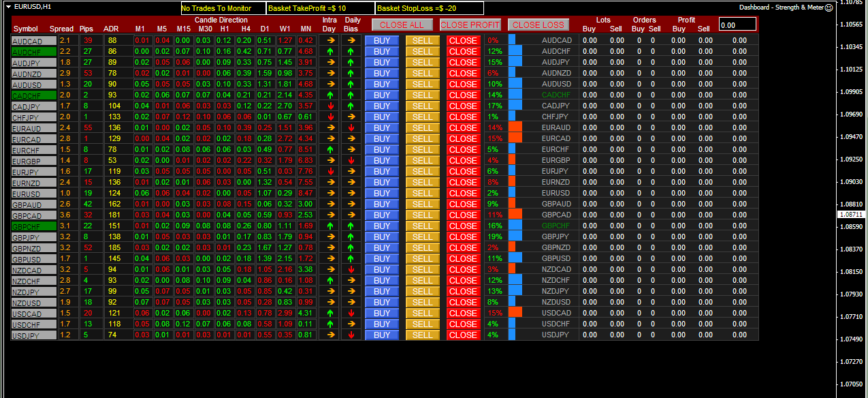
Task: Click the CLOSE PROFIT button
Action: coord(470,25)
